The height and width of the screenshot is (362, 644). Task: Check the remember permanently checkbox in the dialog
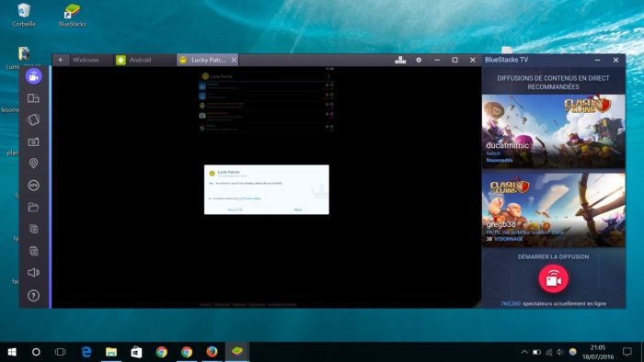[210, 198]
